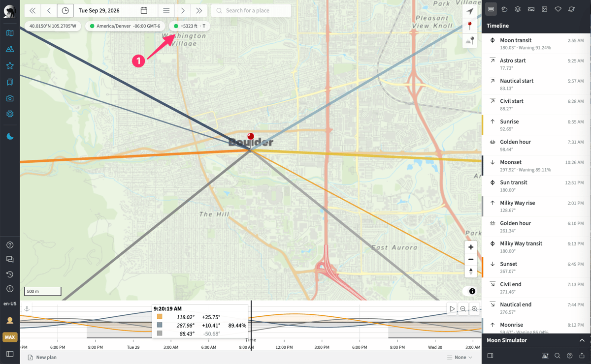Viewport: 591px width, 364px height.
Task: Click the America/Denver time zone chip
Action: pyautogui.click(x=125, y=26)
